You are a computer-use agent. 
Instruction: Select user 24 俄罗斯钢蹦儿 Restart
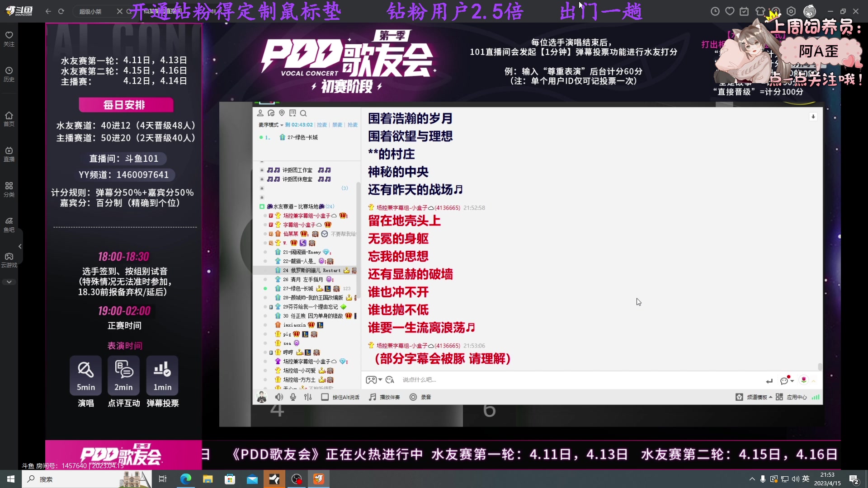(312, 270)
